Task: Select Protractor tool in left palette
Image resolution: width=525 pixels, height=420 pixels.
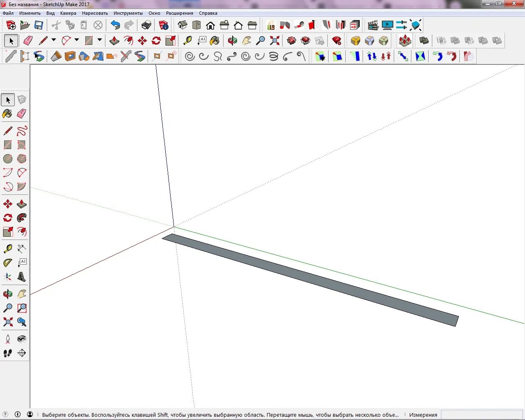Action: 8,263
